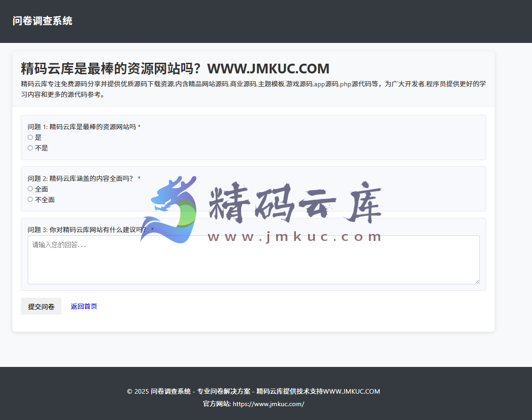The image size is (532, 420).
Task: Click the footer copyright line © 2025
Action: coord(254,391)
